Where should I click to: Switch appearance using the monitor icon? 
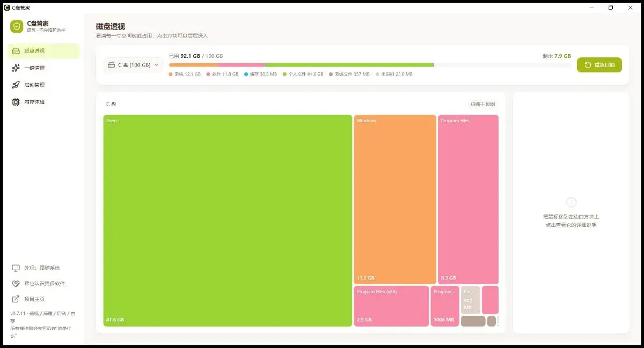(x=16, y=268)
